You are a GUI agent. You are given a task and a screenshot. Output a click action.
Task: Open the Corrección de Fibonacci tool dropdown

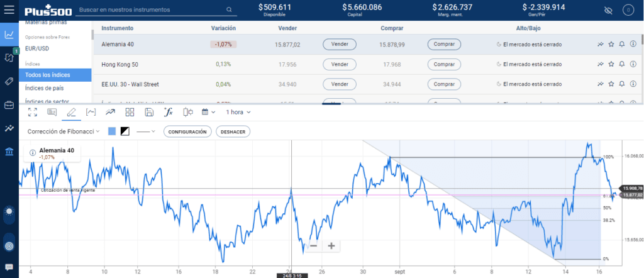click(64, 131)
